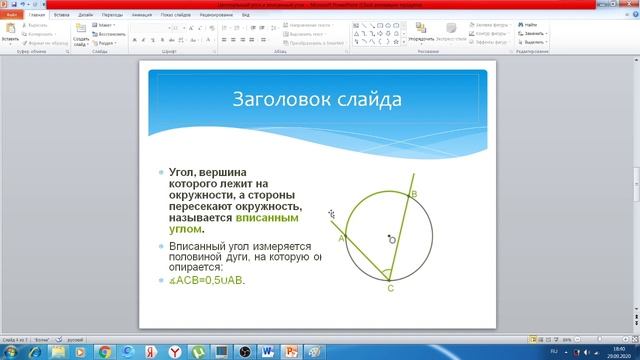This screenshot has width=640, height=360.
Task: Click the zoom out minus button
Action: tap(577, 340)
